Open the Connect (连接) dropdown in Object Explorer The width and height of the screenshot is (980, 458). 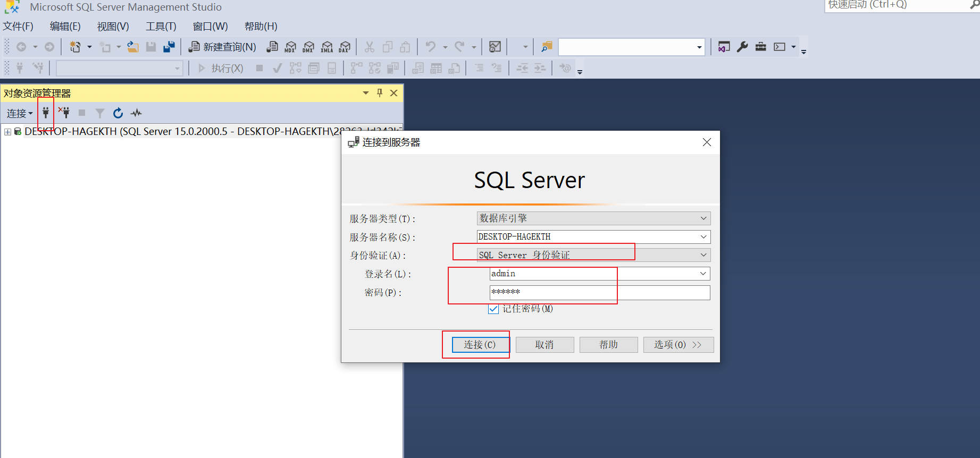point(20,113)
